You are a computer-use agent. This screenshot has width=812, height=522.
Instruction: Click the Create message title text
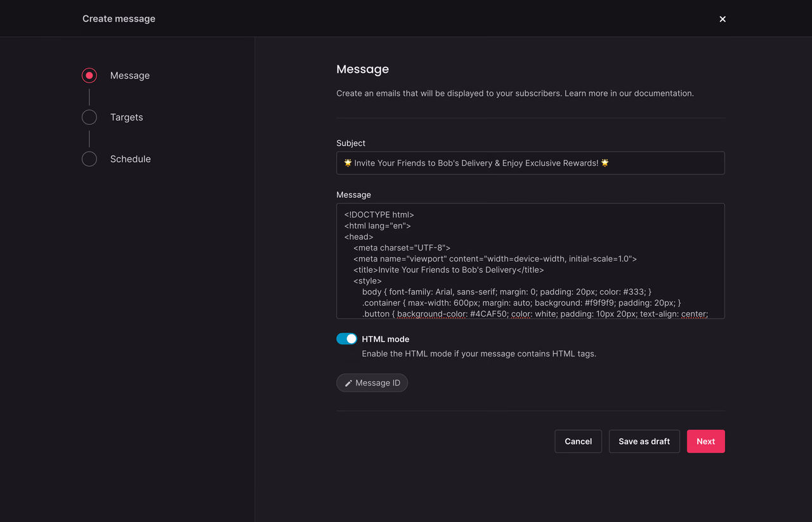119,19
